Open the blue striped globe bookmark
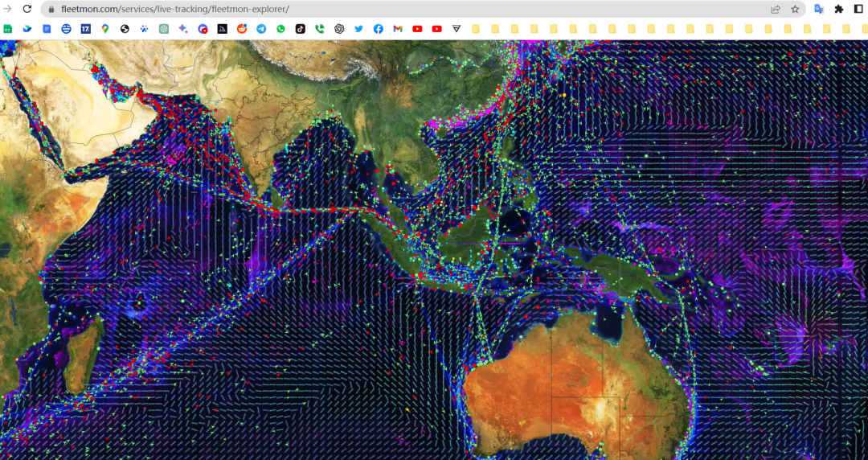868x460 pixels. [67, 29]
